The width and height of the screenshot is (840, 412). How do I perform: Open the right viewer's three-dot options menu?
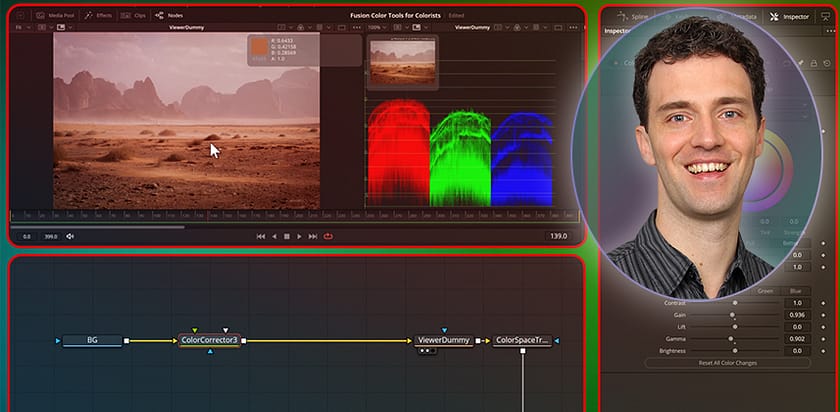click(x=574, y=27)
